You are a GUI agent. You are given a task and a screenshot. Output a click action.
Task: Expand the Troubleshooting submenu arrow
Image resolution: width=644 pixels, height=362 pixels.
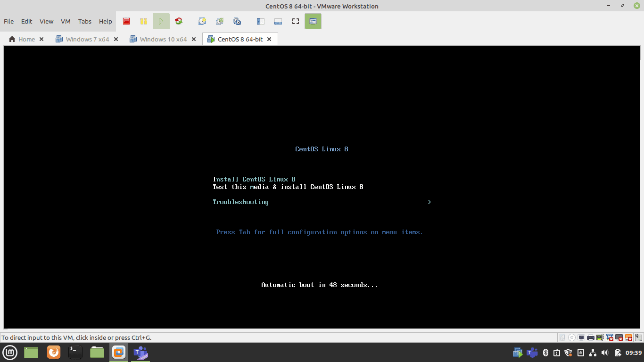click(429, 202)
